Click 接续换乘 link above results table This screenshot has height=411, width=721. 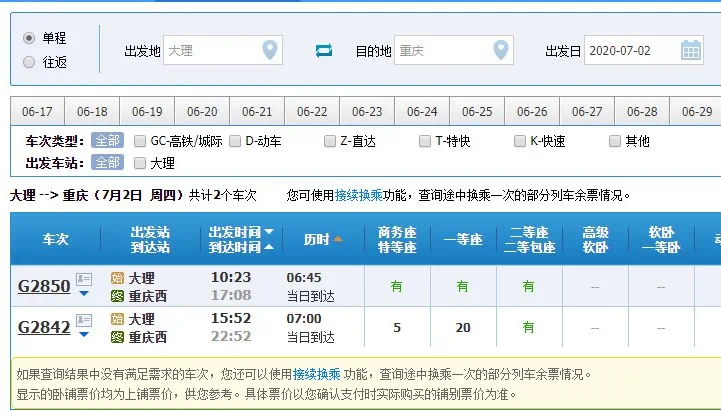click(x=359, y=195)
